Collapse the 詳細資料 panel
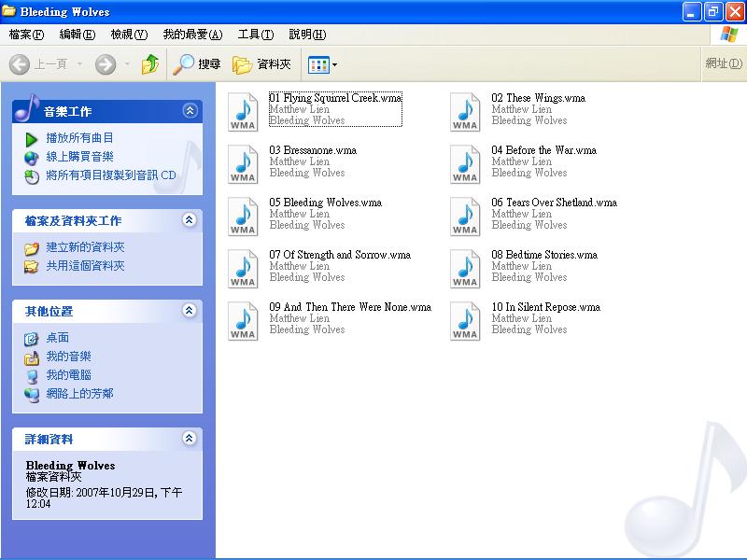This screenshot has height=560, width=747. (x=190, y=439)
